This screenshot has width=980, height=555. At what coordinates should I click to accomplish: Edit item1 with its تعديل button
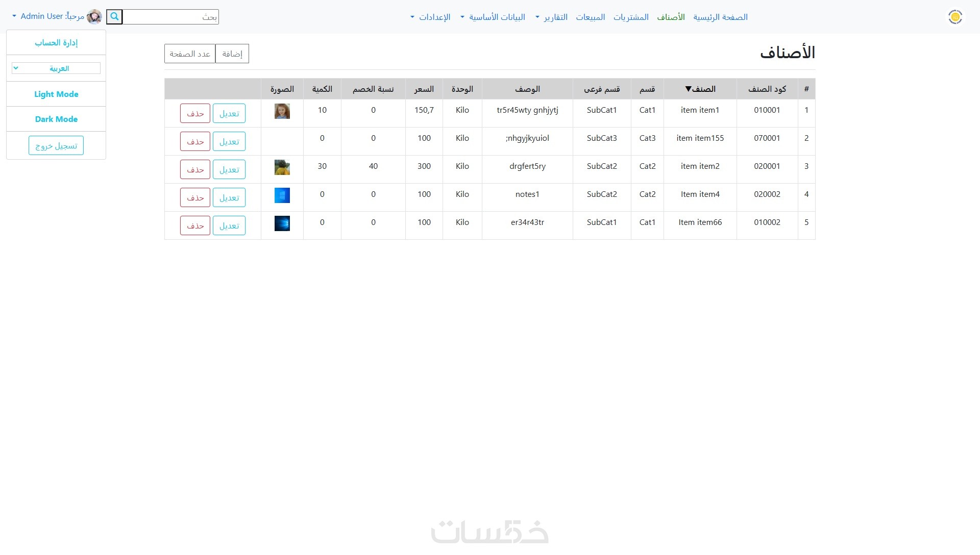click(229, 114)
